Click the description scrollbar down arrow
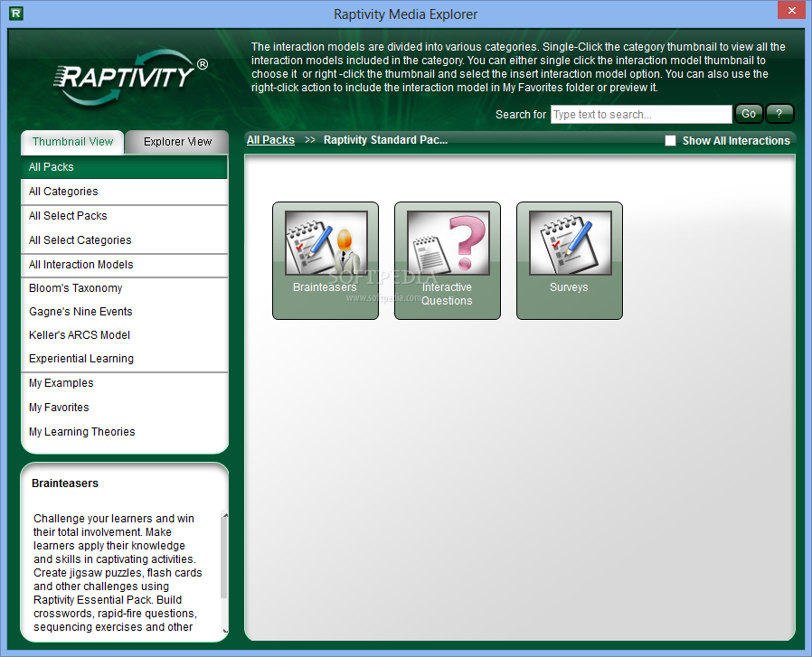 (225, 631)
